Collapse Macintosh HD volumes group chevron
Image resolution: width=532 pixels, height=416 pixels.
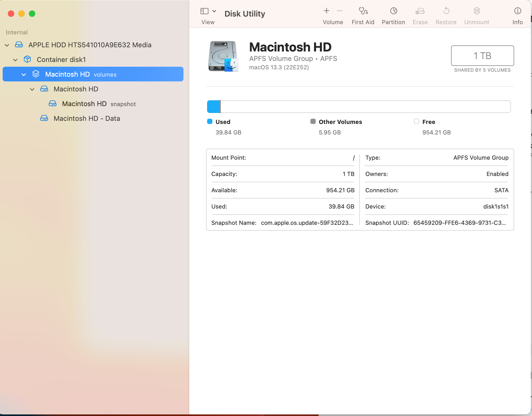(x=24, y=75)
